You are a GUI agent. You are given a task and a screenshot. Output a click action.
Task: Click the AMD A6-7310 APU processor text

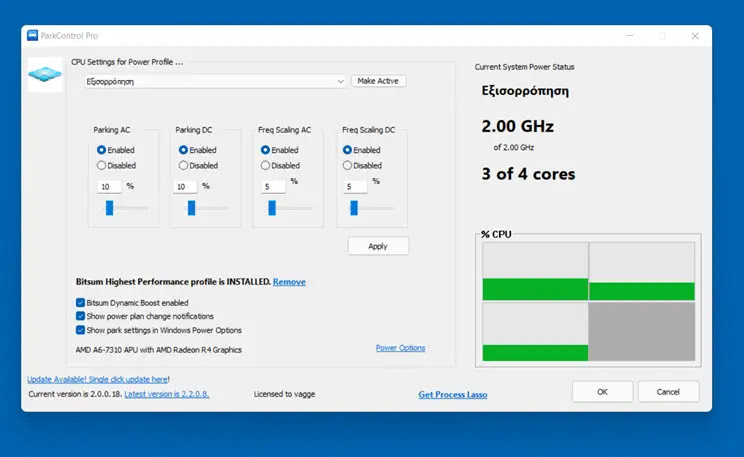(x=158, y=350)
